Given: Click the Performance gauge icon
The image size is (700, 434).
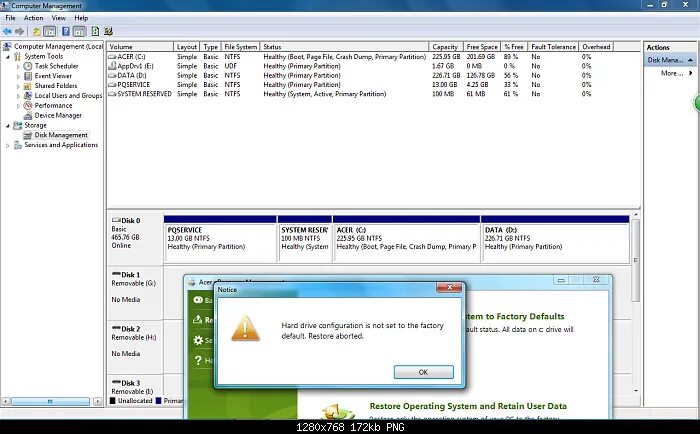Looking at the screenshot, I should point(28,105).
